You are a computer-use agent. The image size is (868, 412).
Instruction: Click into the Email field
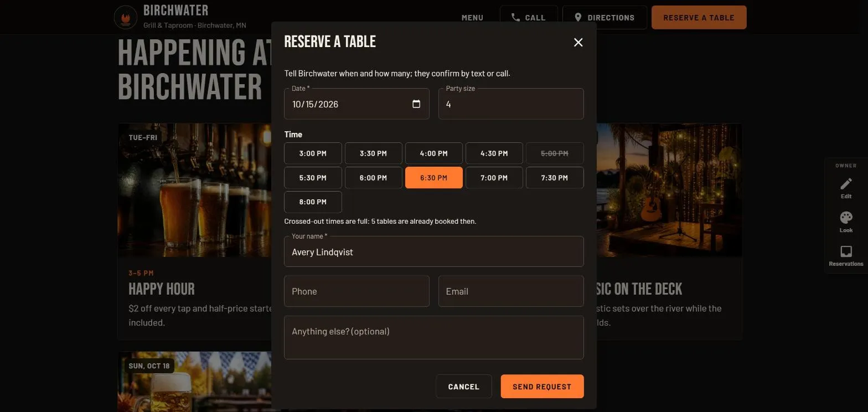coord(511,291)
